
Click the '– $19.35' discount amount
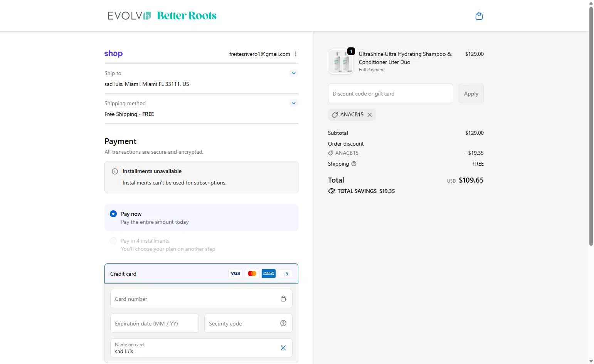474,153
